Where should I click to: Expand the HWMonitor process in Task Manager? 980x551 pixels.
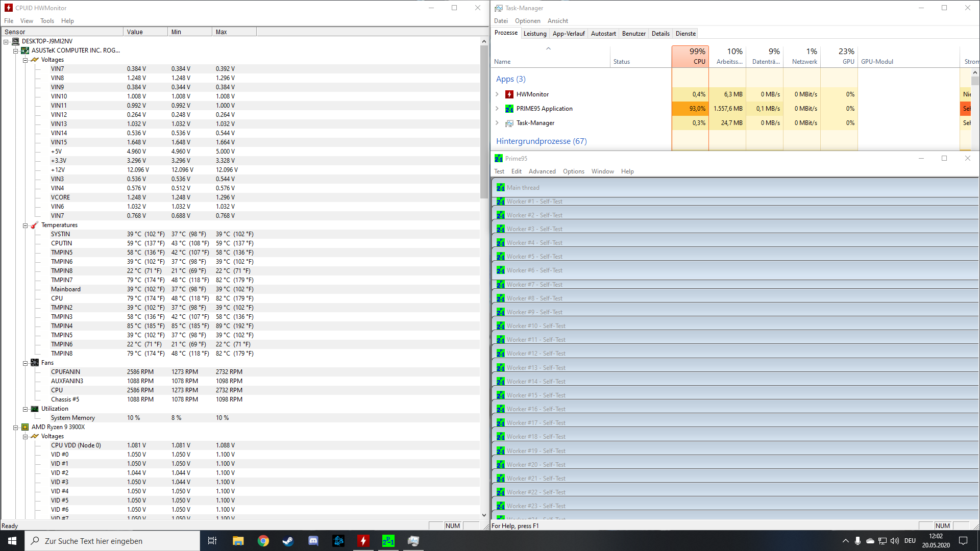[497, 94]
